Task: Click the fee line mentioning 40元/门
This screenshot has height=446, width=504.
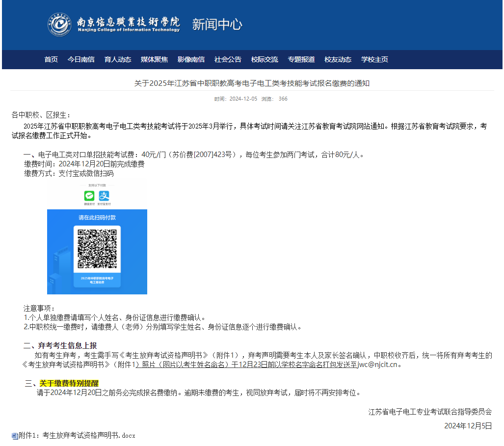Action: point(194,155)
